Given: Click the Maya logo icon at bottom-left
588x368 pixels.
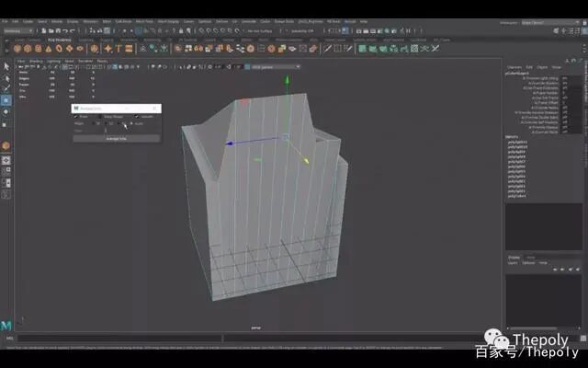Looking at the screenshot, I should pyautogui.click(x=6, y=325).
